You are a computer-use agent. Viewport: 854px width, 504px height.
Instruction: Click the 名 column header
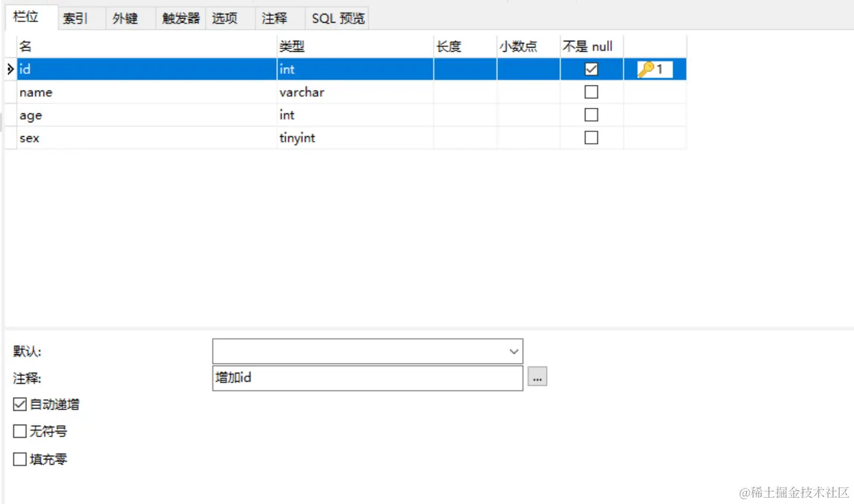147,46
